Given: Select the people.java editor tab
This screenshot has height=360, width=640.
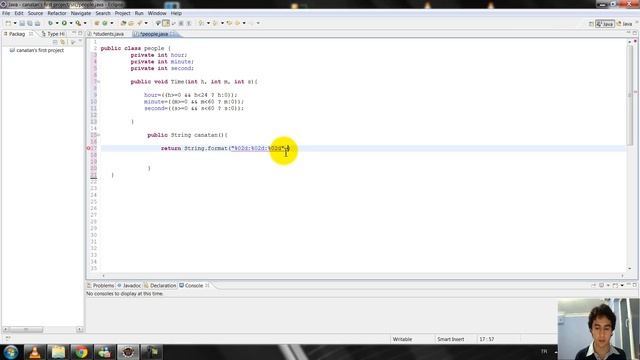Looking at the screenshot, I should 154,34.
